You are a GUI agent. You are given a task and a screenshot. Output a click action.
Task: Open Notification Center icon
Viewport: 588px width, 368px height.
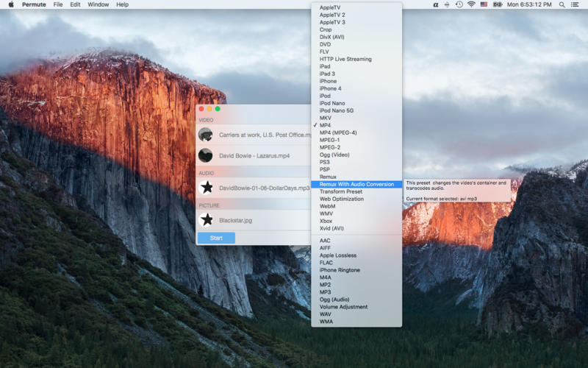click(578, 4)
